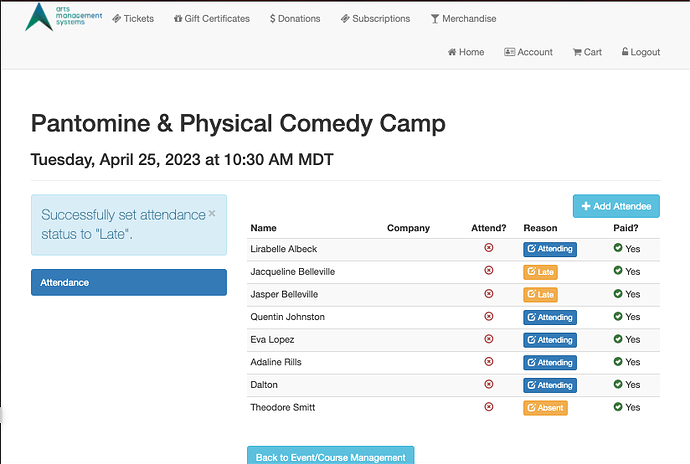Dismiss the attendance success alert
Image resolution: width=690 pixels, height=464 pixels.
coord(212,214)
